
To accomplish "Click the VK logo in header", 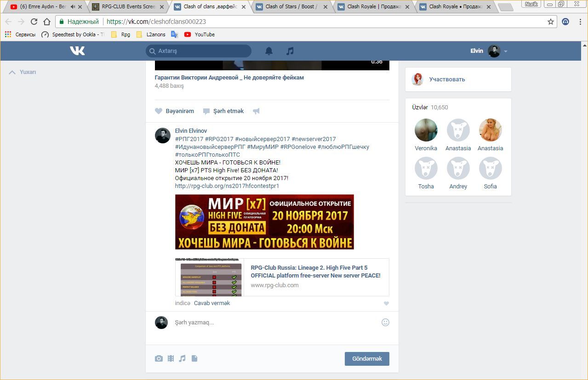I will (77, 51).
